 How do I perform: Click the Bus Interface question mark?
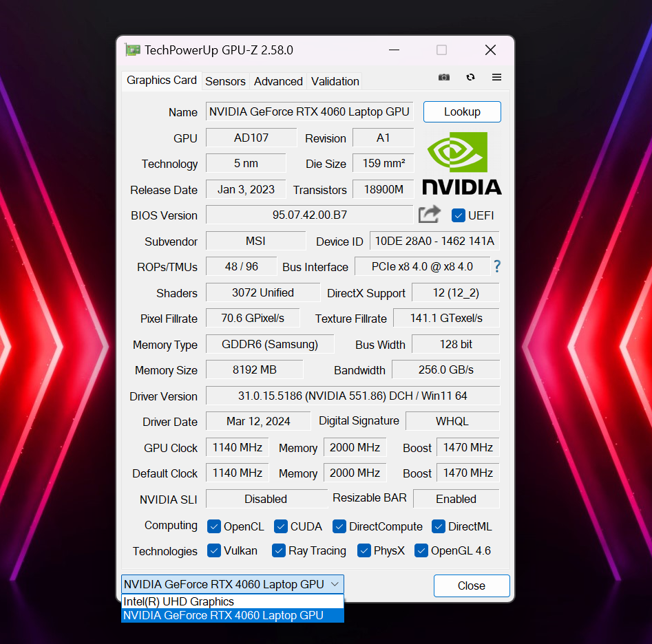(x=497, y=266)
